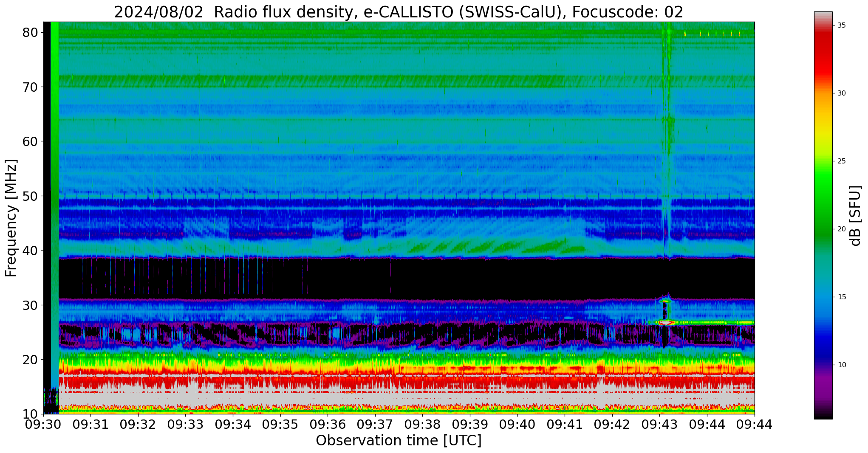The height and width of the screenshot is (453, 868).
Task: Click the x-axis tick label 09:41
Action: point(565,424)
